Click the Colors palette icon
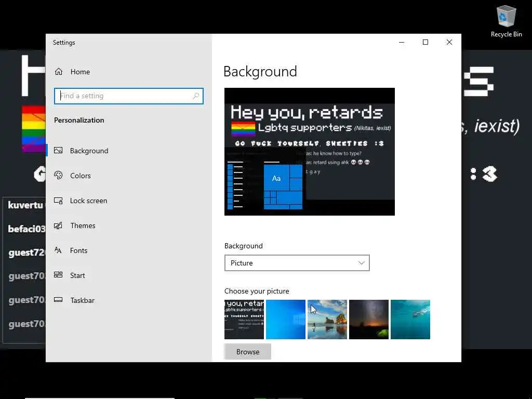The height and width of the screenshot is (399, 532). point(58,176)
